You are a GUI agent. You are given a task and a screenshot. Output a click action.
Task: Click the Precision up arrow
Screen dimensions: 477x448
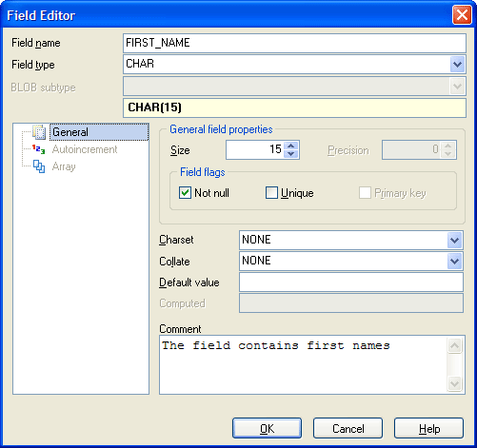(447, 146)
